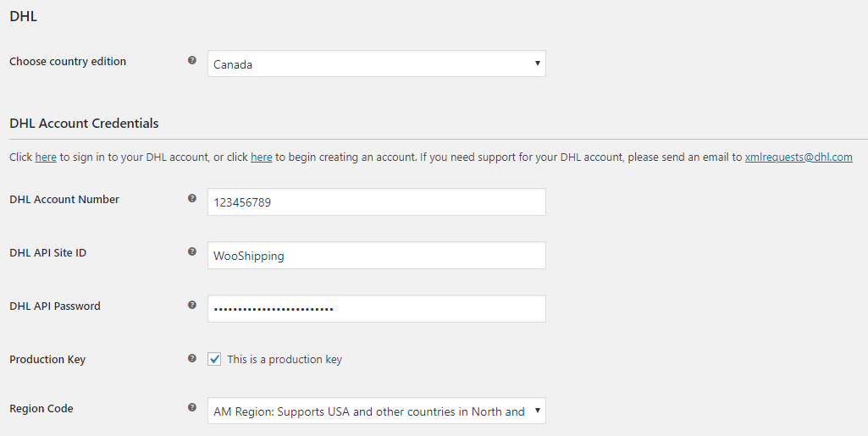Focus the DHL Account Number field
This screenshot has width=868, height=436.
(x=376, y=202)
